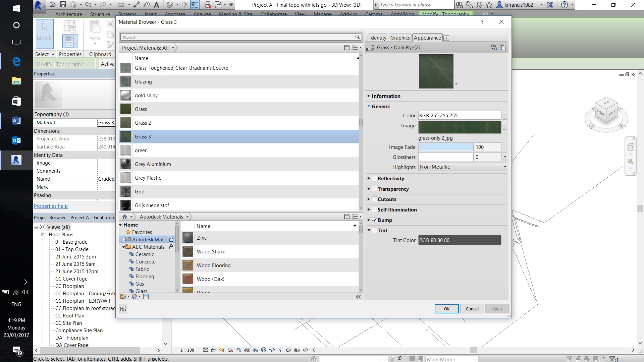The height and width of the screenshot is (362, 644).
Task: Enable the Reflectivity checkbox
Action: [374, 179]
